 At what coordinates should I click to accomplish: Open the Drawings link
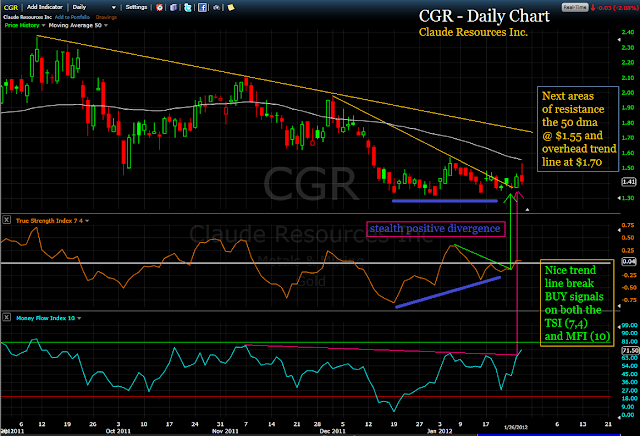pos(106,17)
